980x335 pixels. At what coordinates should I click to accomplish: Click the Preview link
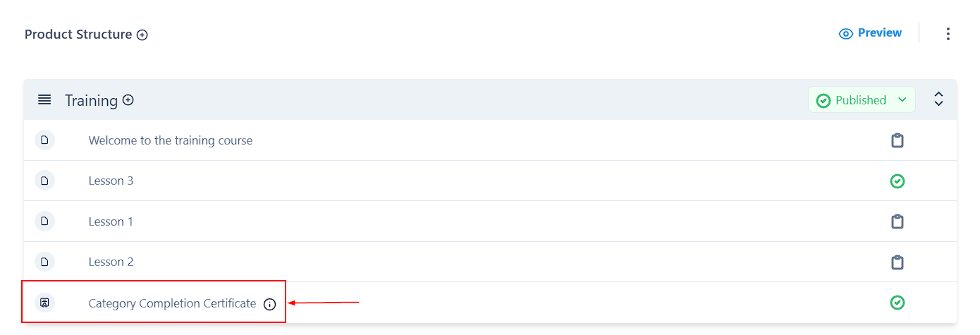(871, 33)
